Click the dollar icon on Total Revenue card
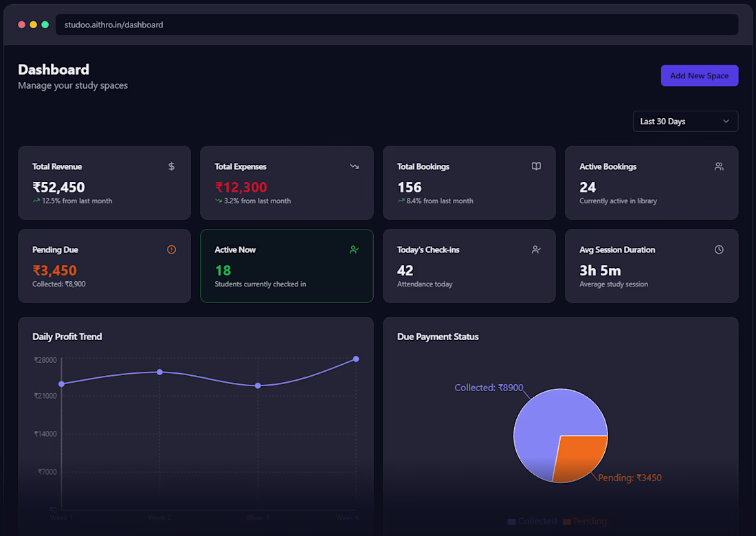The height and width of the screenshot is (536, 756). pyautogui.click(x=171, y=166)
